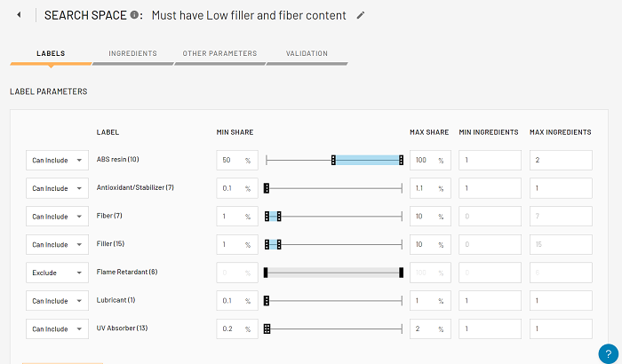Viewport: 622px width, 364px height.
Task: Click the pencil icon to edit the name
Action: click(360, 15)
